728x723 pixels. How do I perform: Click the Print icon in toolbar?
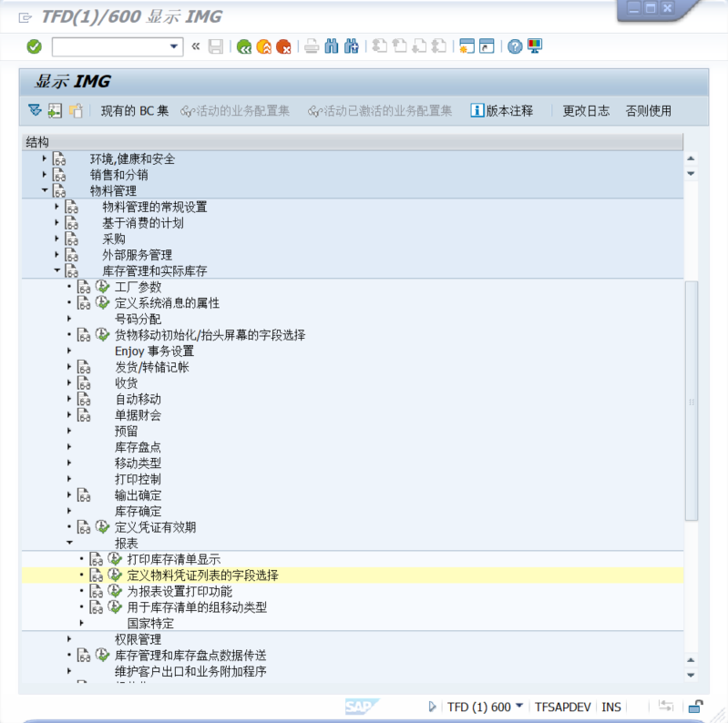coord(312,46)
